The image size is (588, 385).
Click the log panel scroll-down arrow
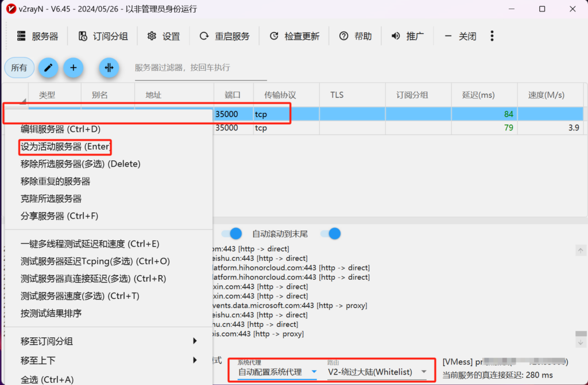[581, 342]
